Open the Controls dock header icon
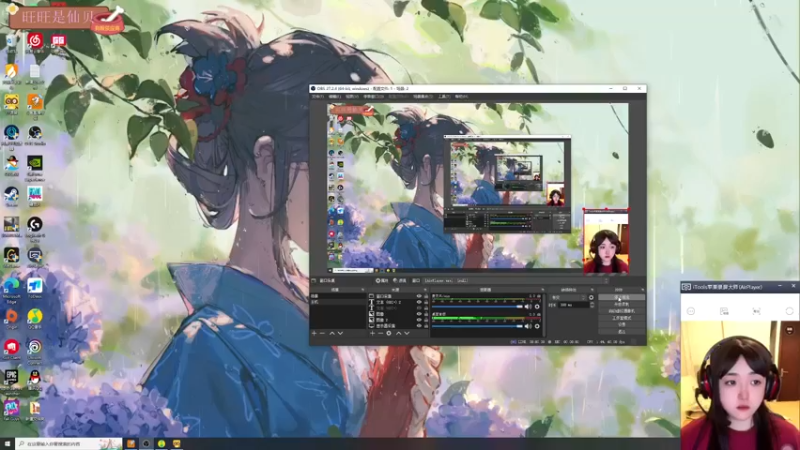Image resolution: width=800 pixels, height=450 pixels. coord(643,290)
